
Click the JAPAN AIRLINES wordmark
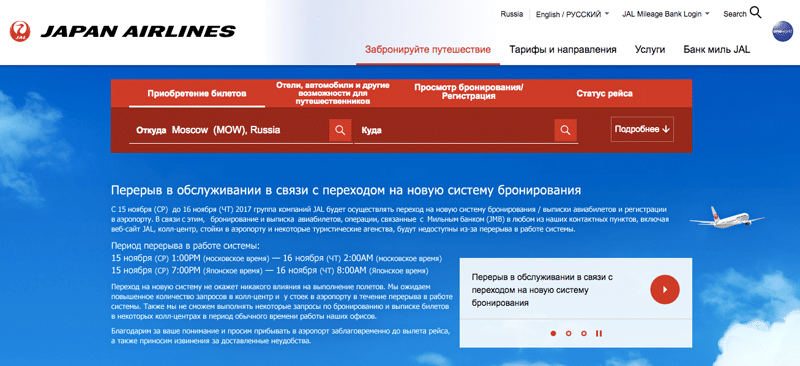pos(138,32)
